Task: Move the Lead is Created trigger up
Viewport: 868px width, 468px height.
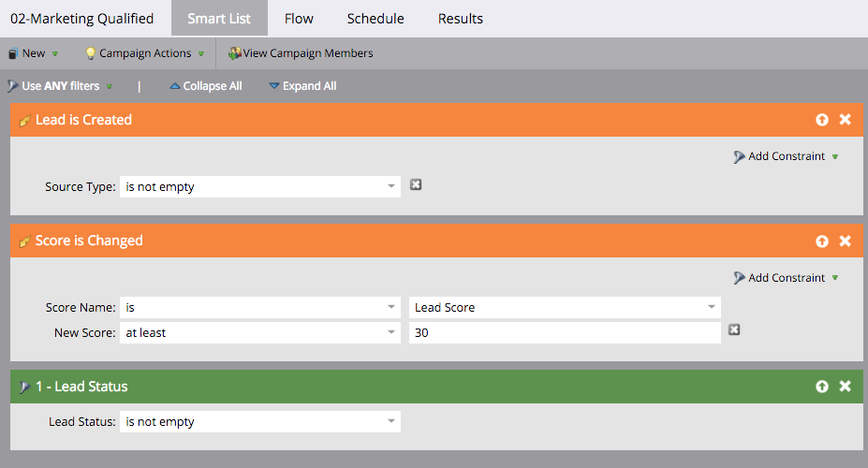Action: coord(822,120)
